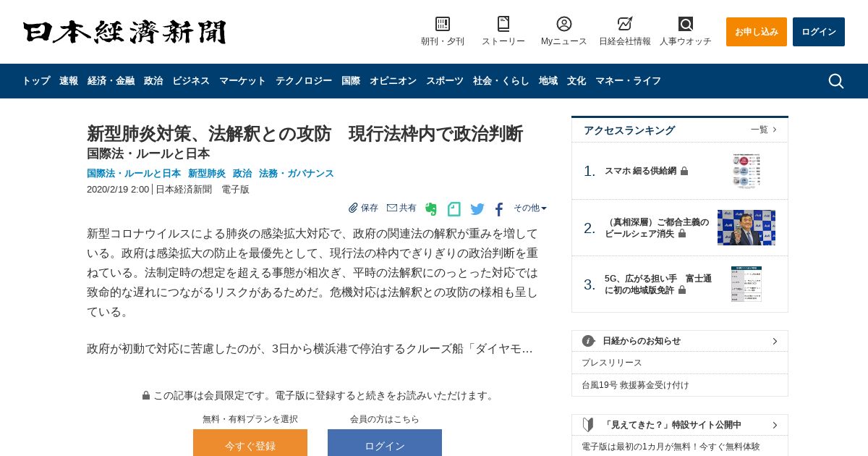
Task: Click the search magnifier in navigation bar
Action: pos(836,81)
